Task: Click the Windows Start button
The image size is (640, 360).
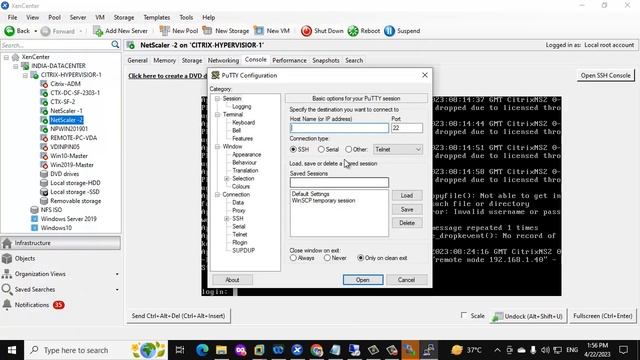Action: [12, 350]
